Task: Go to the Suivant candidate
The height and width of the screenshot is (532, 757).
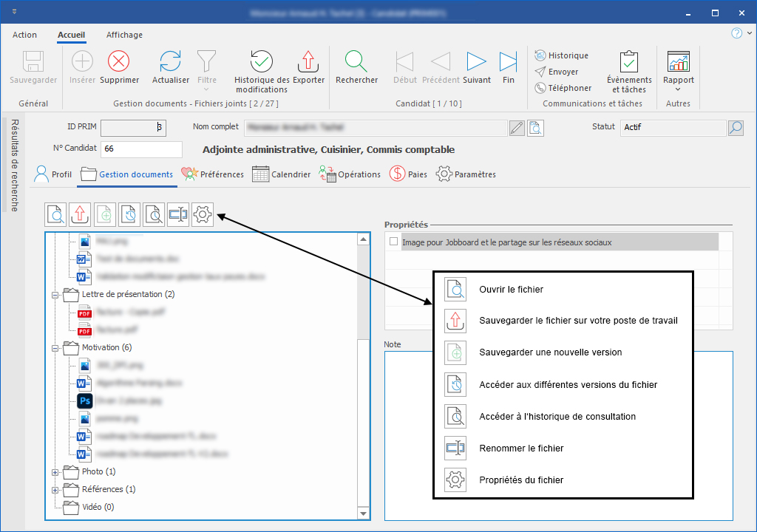Action: (x=477, y=62)
